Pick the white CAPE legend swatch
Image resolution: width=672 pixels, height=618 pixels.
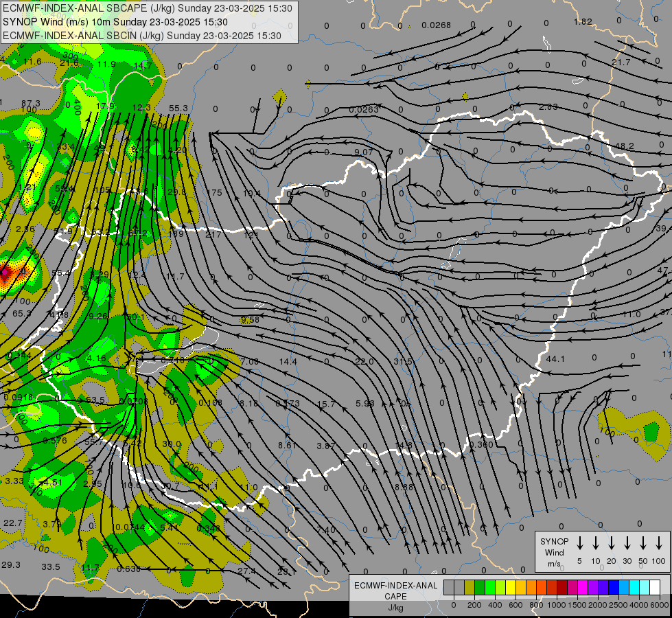tap(654, 588)
